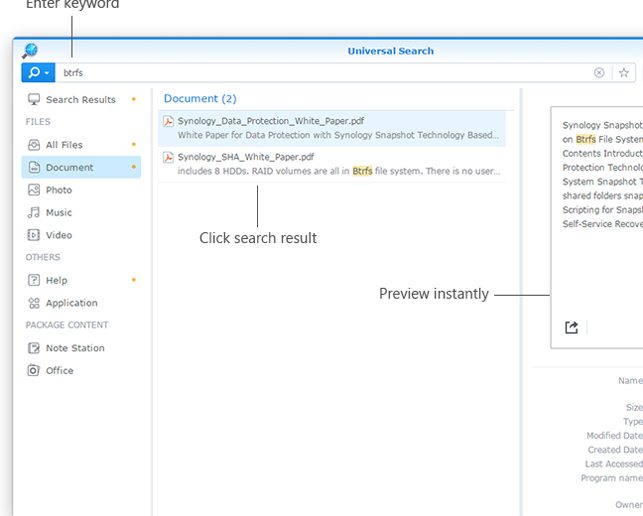
Task: Open the Help category
Action: point(81,280)
